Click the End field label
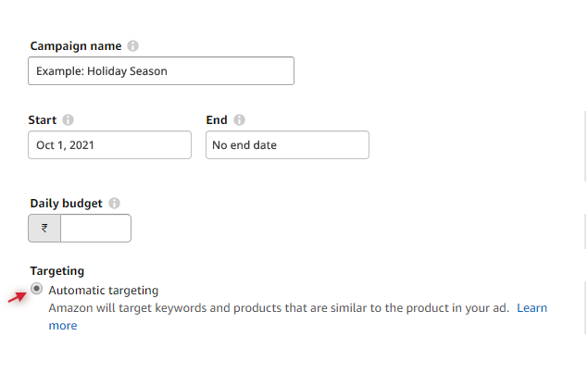 coord(217,120)
